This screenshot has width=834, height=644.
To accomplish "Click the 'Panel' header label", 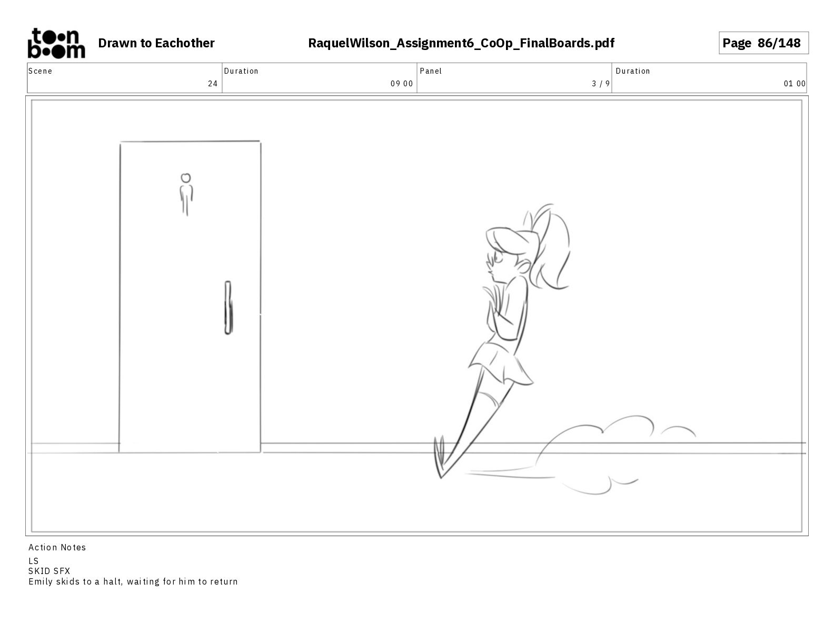I will [431, 71].
